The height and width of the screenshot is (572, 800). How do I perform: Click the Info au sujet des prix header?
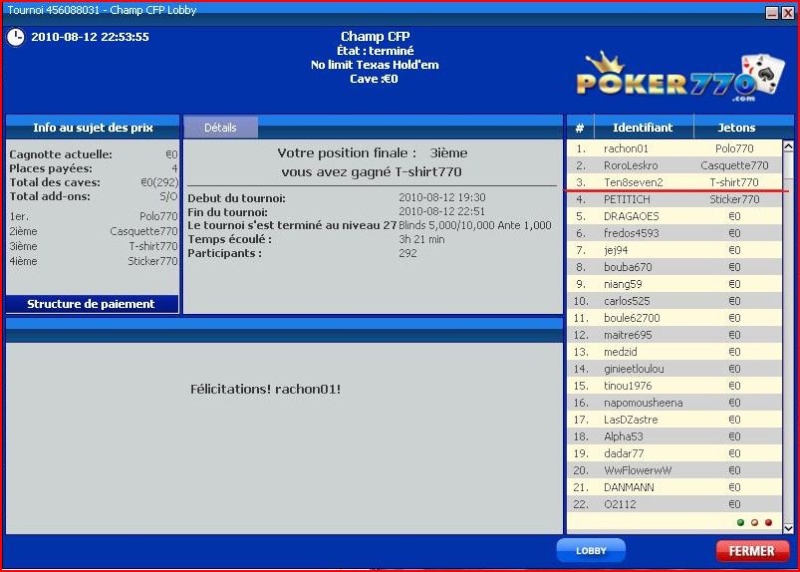tap(92, 128)
